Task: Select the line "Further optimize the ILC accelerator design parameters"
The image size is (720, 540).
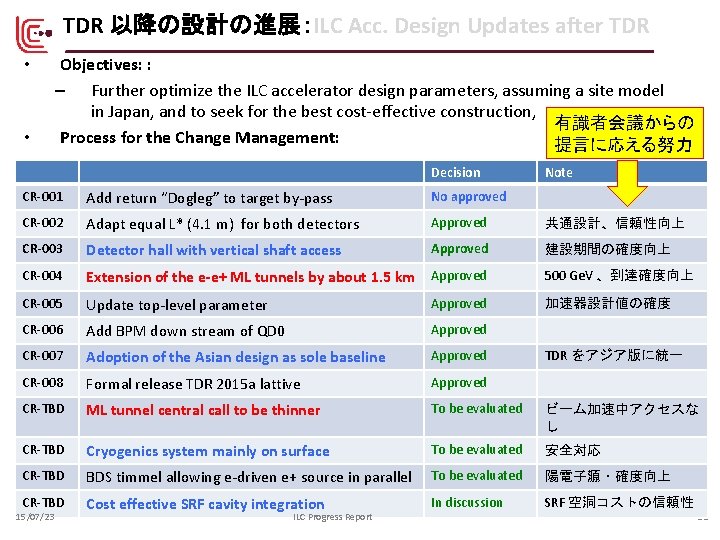Action: click(294, 91)
